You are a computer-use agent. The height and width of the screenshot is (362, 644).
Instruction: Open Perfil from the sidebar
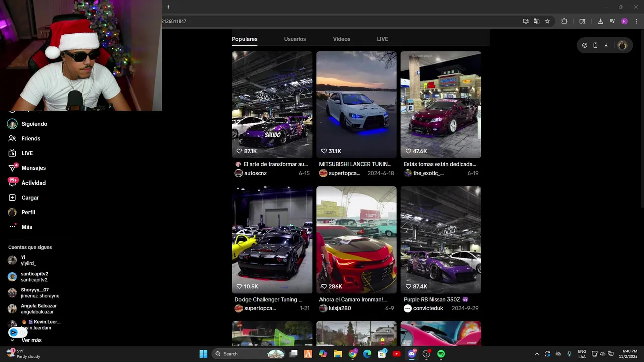(x=22, y=212)
